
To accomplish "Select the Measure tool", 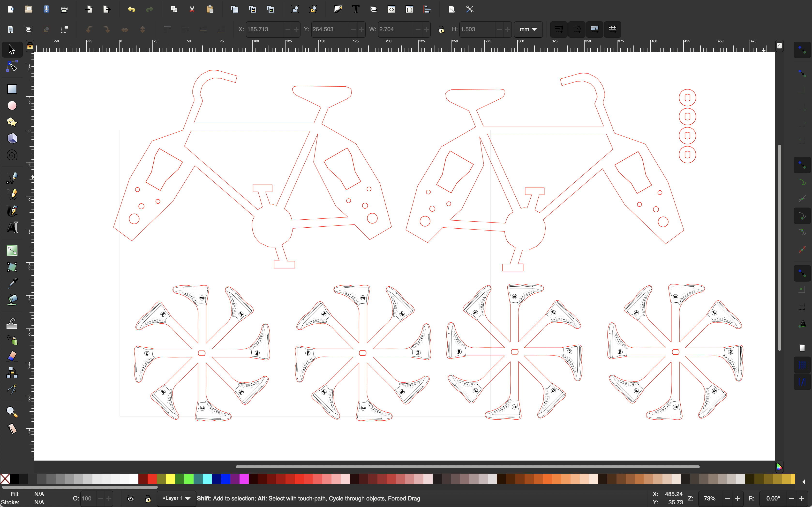I will 12,428.
